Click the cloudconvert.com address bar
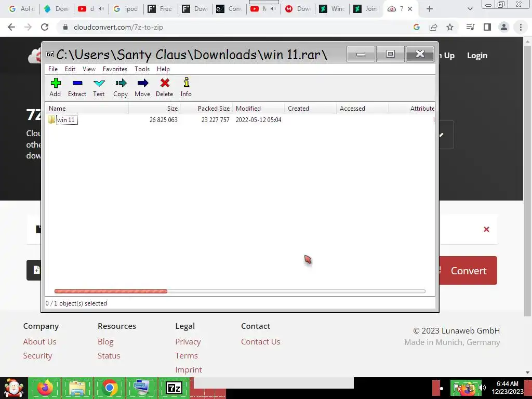This screenshot has width=532, height=399. (x=118, y=27)
